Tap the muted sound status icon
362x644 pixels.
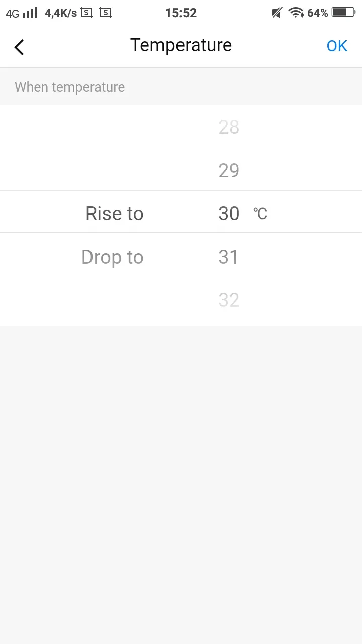tap(277, 13)
